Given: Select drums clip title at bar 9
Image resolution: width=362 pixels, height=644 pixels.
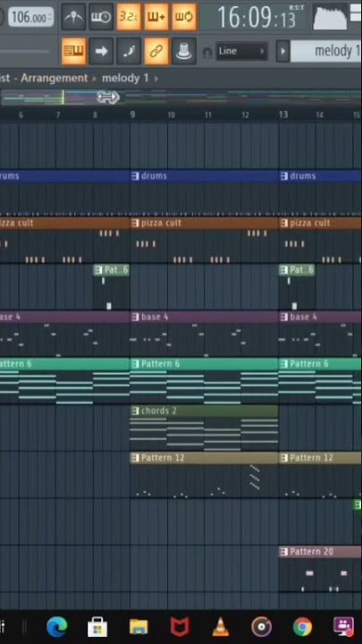Looking at the screenshot, I should [x=154, y=176].
